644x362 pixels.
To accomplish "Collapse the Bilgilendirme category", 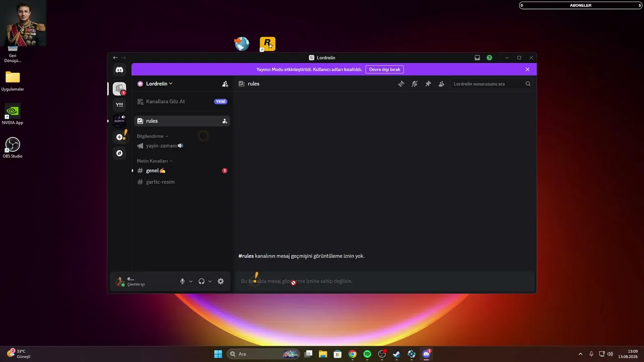I will pos(152,136).
